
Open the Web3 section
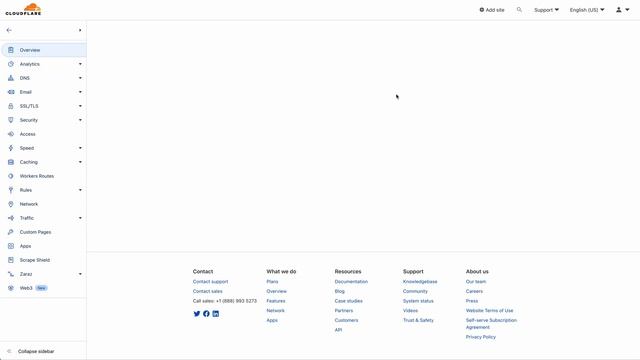pyautogui.click(x=26, y=288)
